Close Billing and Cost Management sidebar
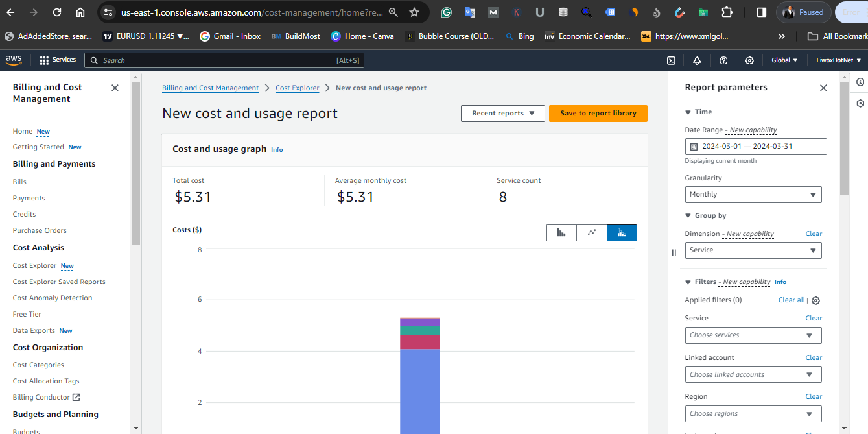The image size is (868, 434). pyautogui.click(x=115, y=88)
